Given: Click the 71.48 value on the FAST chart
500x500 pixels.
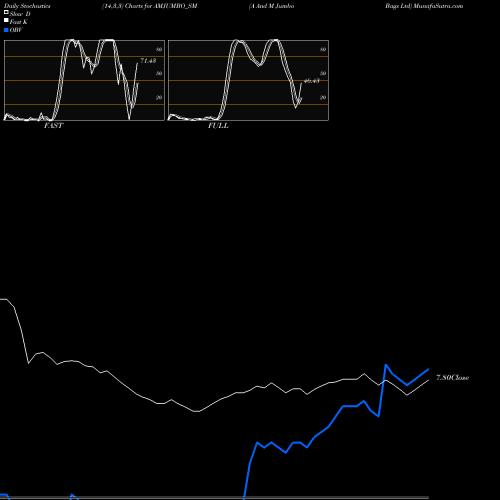Looking at the screenshot, I should pyautogui.click(x=148, y=61).
